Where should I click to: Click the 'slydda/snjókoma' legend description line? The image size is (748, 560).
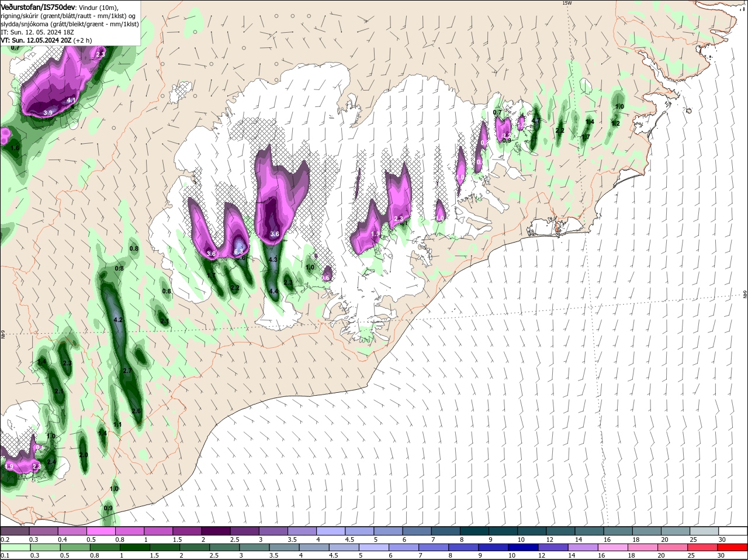(x=70, y=24)
